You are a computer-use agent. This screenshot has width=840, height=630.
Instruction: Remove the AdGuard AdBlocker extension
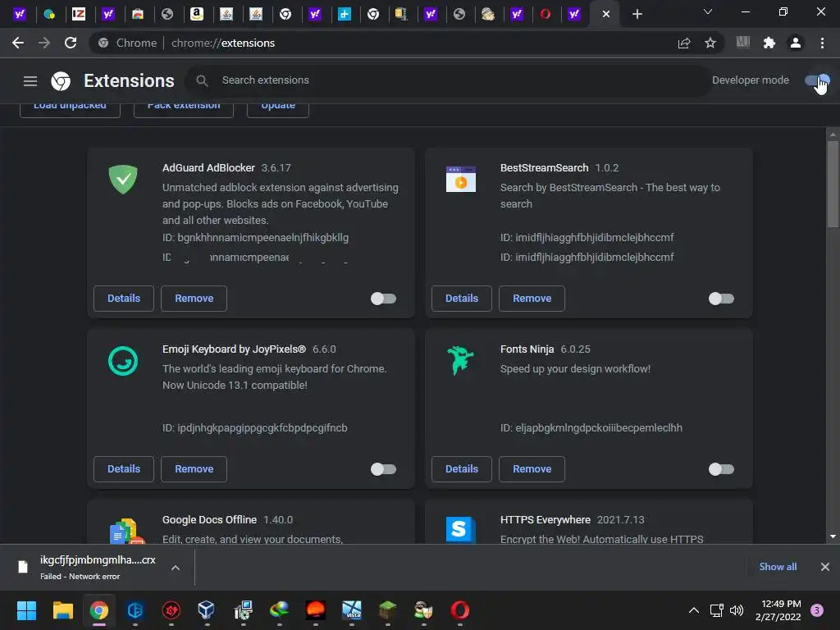pos(194,299)
